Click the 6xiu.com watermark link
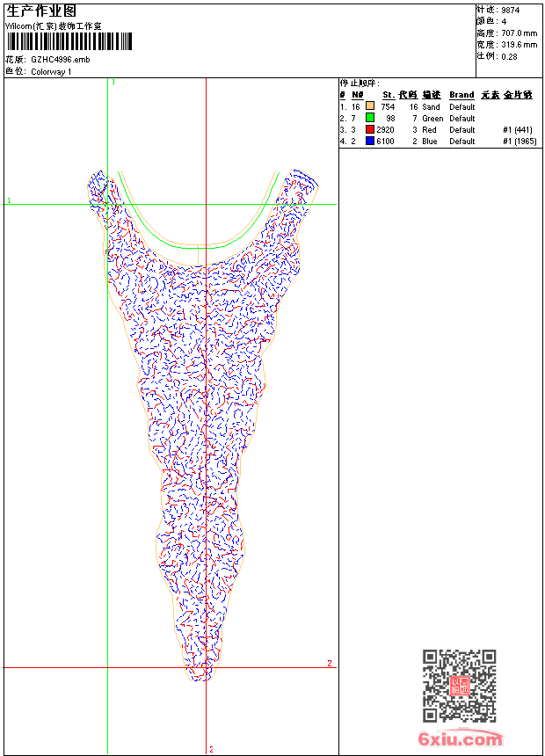This screenshot has height=756, width=545. (x=461, y=739)
